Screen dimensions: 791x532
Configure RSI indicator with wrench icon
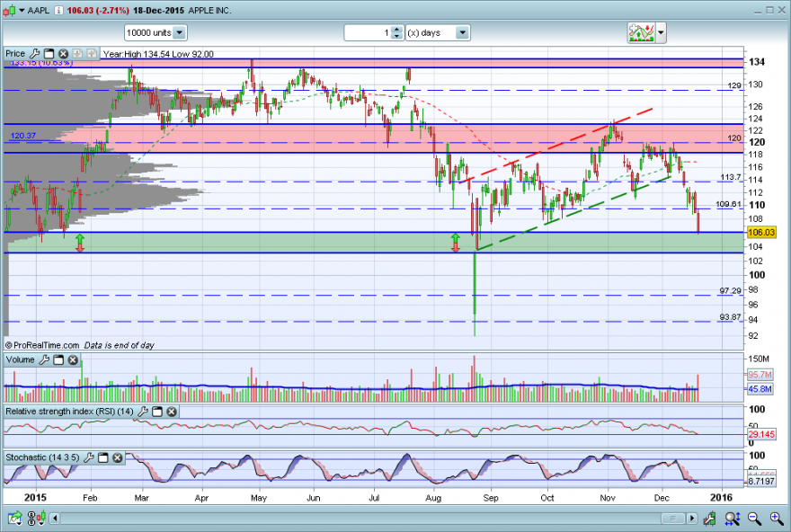coord(143,412)
